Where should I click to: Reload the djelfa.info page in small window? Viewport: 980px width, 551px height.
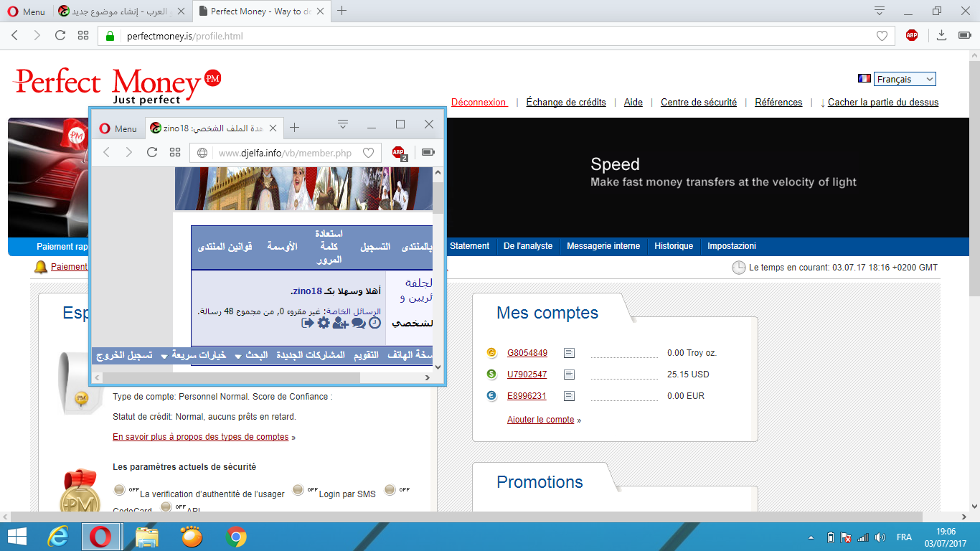152,152
